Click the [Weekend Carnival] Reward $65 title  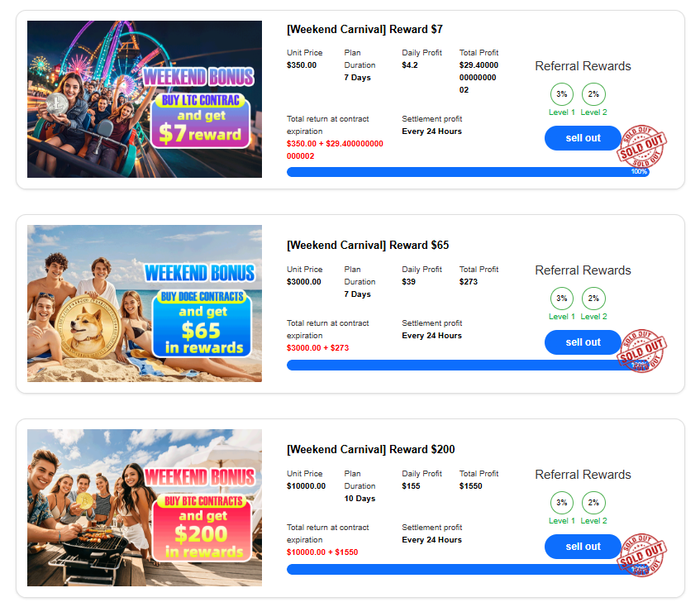(368, 246)
